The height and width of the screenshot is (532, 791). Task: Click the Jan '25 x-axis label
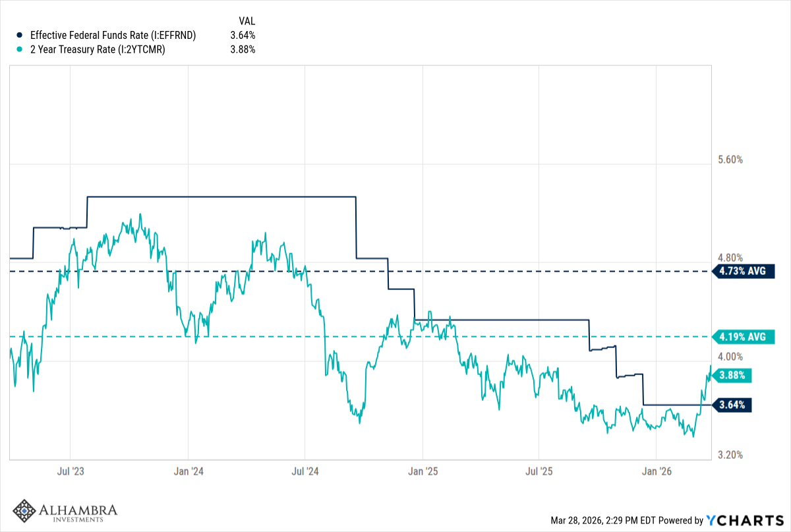423,471
